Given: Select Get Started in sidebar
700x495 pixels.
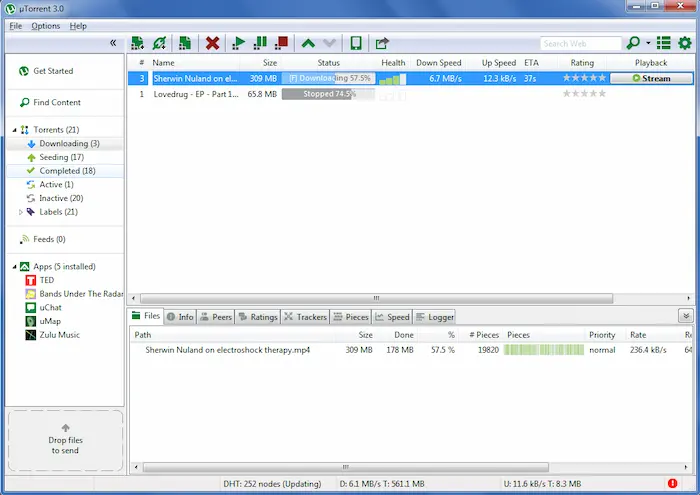Looking at the screenshot, I should [53, 71].
